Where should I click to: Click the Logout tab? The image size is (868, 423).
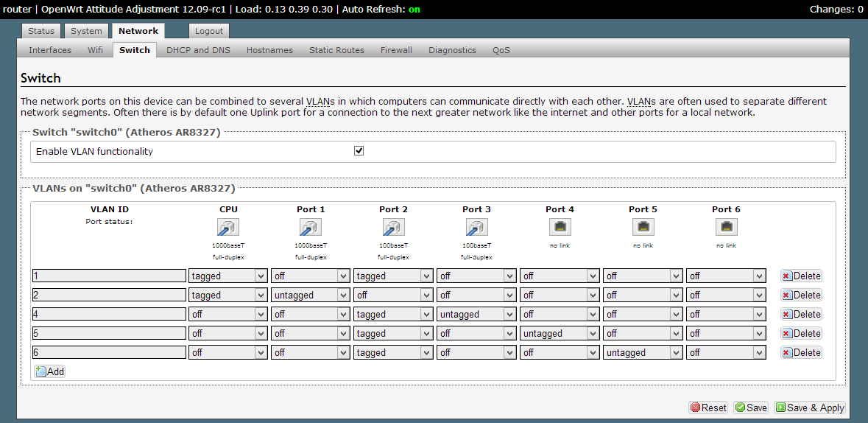(x=208, y=31)
